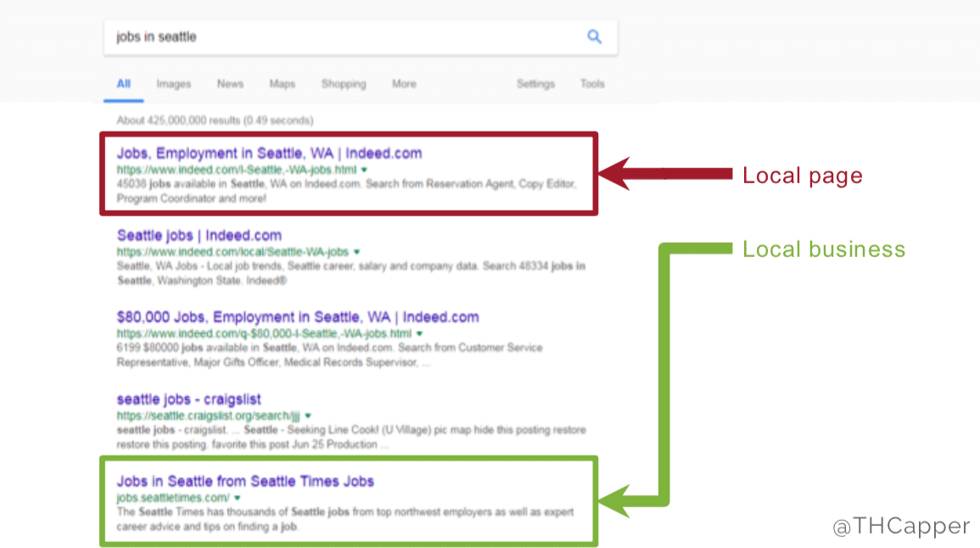Screen dimensions: 980x548
Task: Expand dropdown arrow next to craigslist URL
Action: coord(308,417)
